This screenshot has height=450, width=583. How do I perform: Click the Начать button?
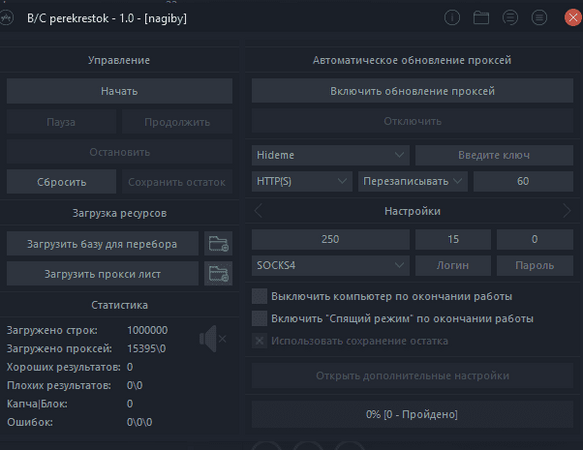pyautogui.click(x=119, y=91)
